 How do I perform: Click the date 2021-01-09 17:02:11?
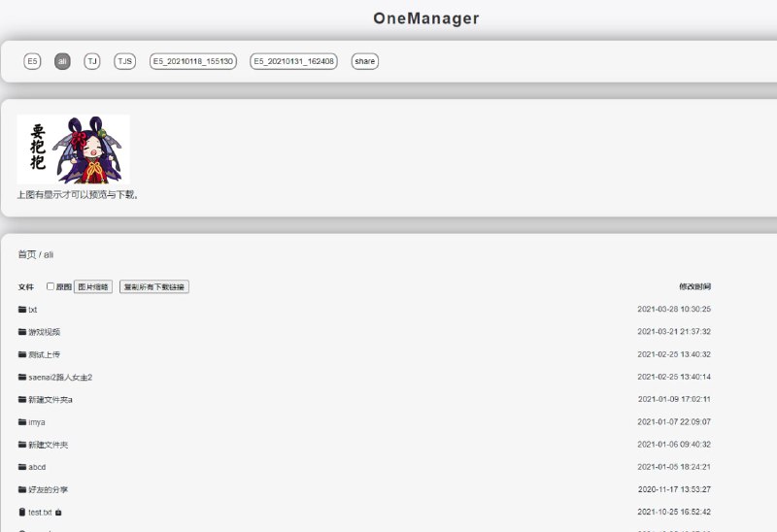[674, 399]
